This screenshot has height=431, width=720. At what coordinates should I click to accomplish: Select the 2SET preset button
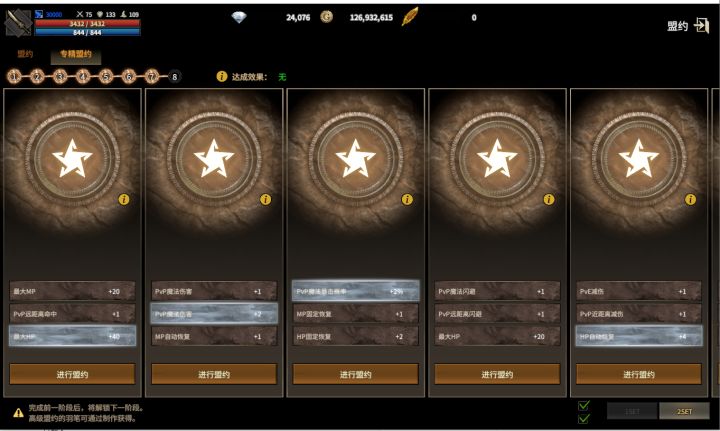(684, 411)
